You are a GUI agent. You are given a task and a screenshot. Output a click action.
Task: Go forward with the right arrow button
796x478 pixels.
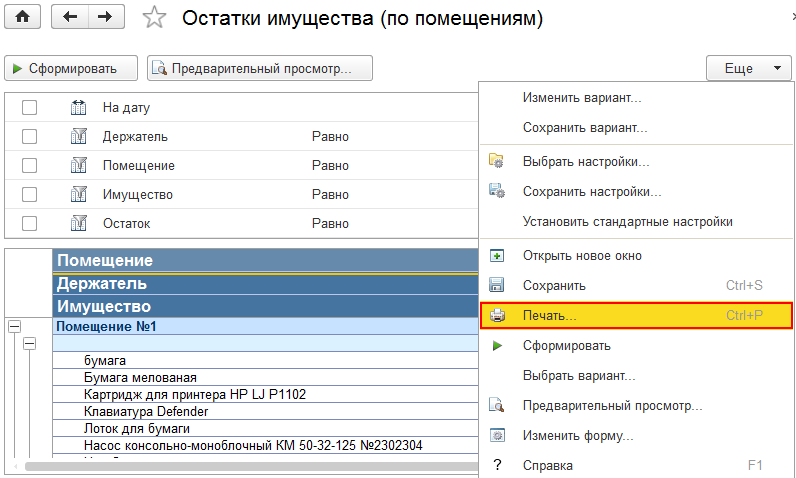pos(106,17)
